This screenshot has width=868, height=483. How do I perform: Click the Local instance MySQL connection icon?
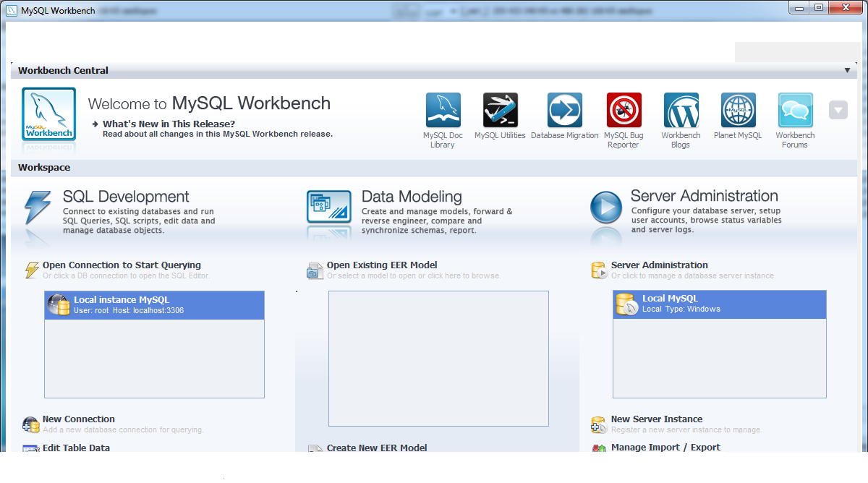tap(59, 305)
